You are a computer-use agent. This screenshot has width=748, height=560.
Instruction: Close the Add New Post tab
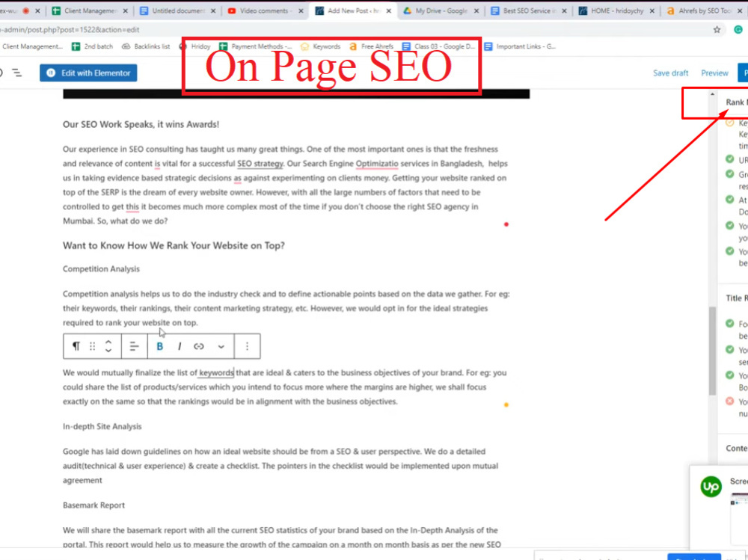[x=388, y=10]
